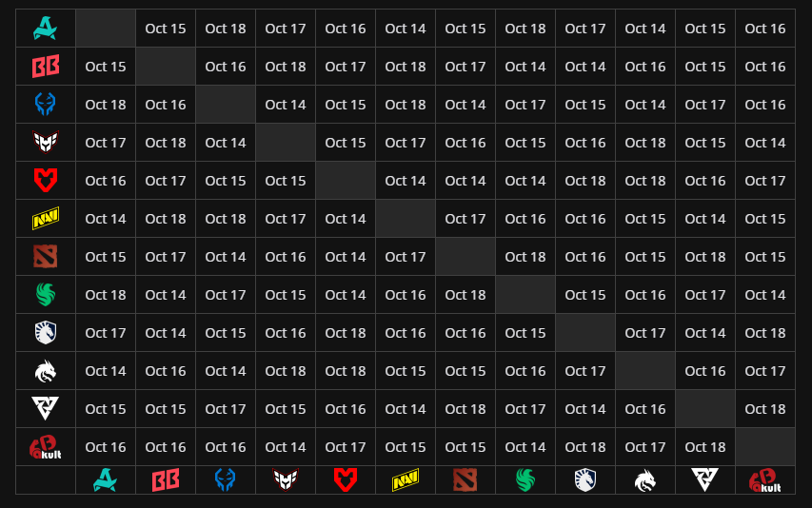Click the Team Spirit dragon logo in the left column
The width and height of the screenshot is (812, 508).
(x=46, y=371)
